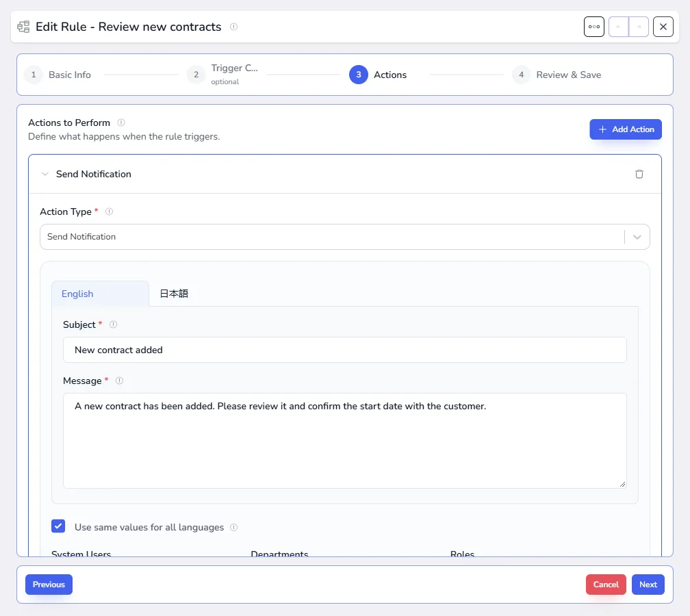Click the red Cancel button
The height and width of the screenshot is (616, 690).
tap(606, 585)
